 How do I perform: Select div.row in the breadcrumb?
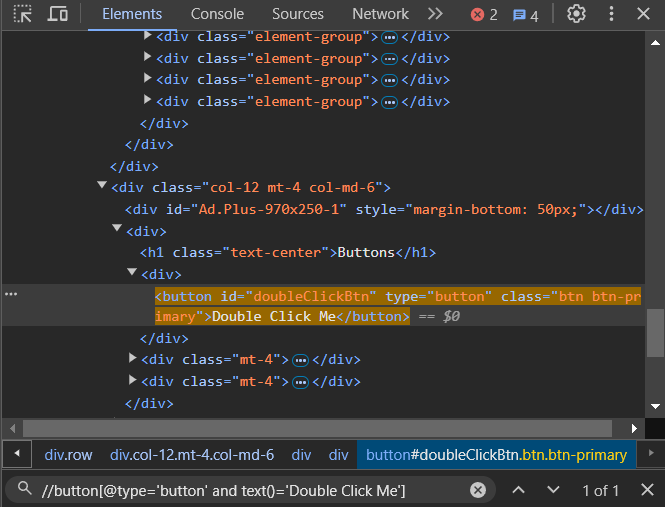68,455
